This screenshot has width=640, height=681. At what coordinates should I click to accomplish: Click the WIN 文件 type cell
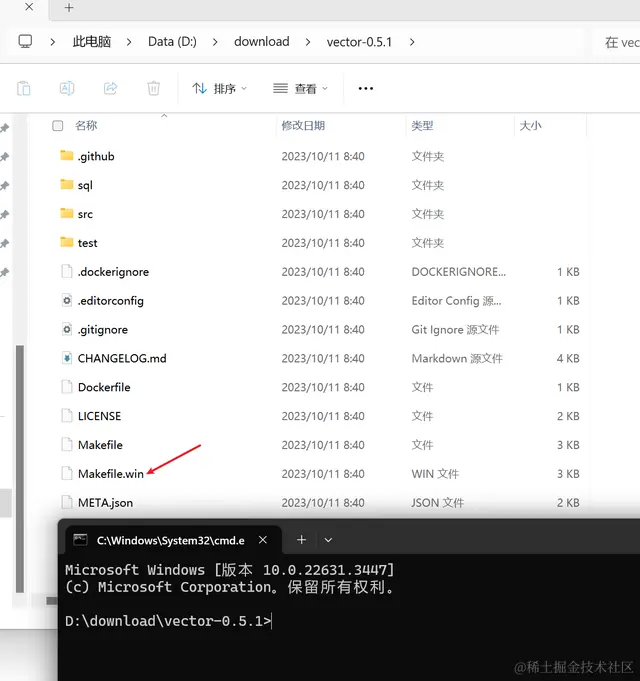coord(435,474)
